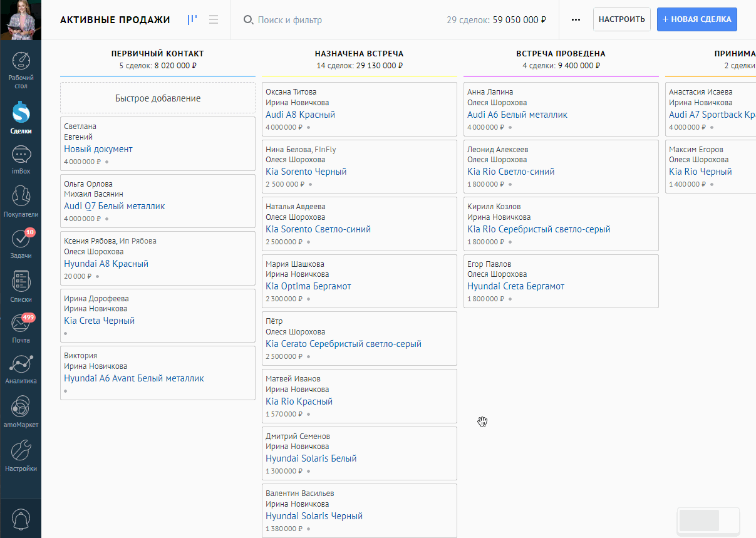Open deal Kia Rio Красный
Viewport: 756px width, 538px height.
coord(299,401)
